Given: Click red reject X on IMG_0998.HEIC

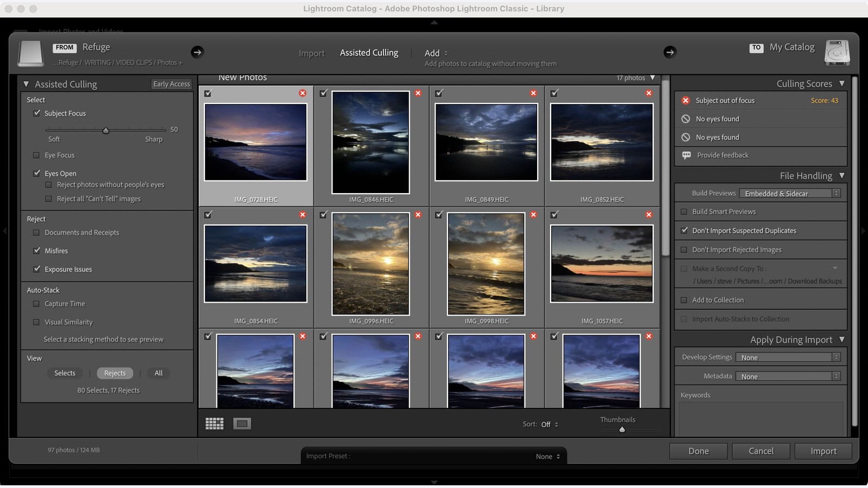Looking at the screenshot, I should coord(533,215).
